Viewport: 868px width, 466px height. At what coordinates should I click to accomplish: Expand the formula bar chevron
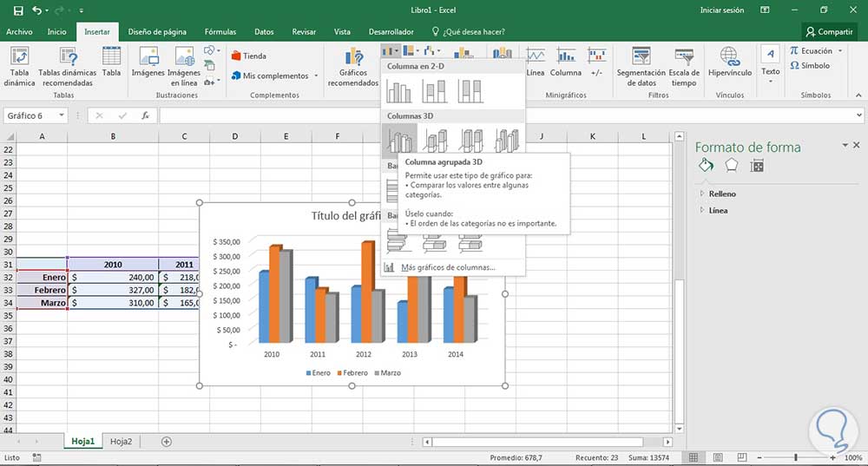858,115
